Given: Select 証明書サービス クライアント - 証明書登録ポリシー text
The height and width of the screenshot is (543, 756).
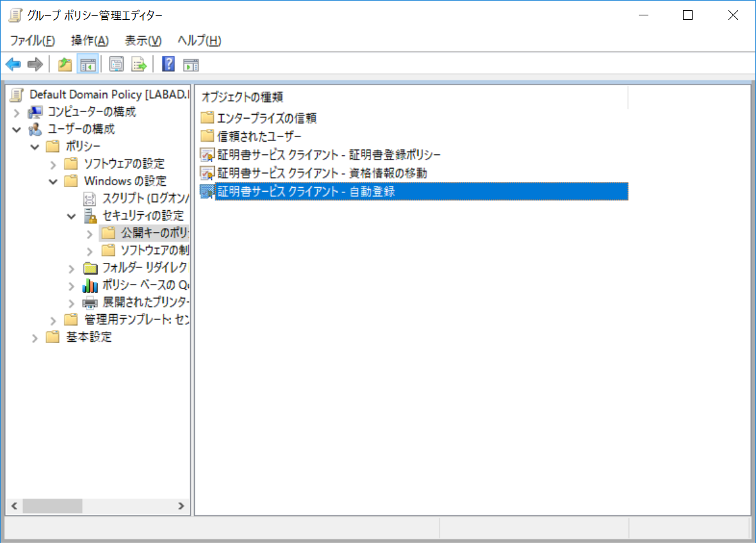Looking at the screenshot, I should point(329,155).
